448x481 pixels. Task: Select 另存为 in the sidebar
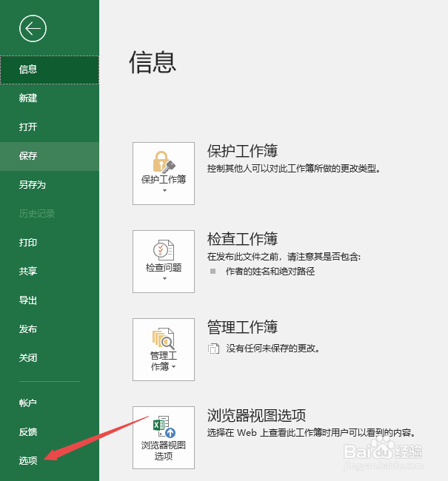[50, 185]
